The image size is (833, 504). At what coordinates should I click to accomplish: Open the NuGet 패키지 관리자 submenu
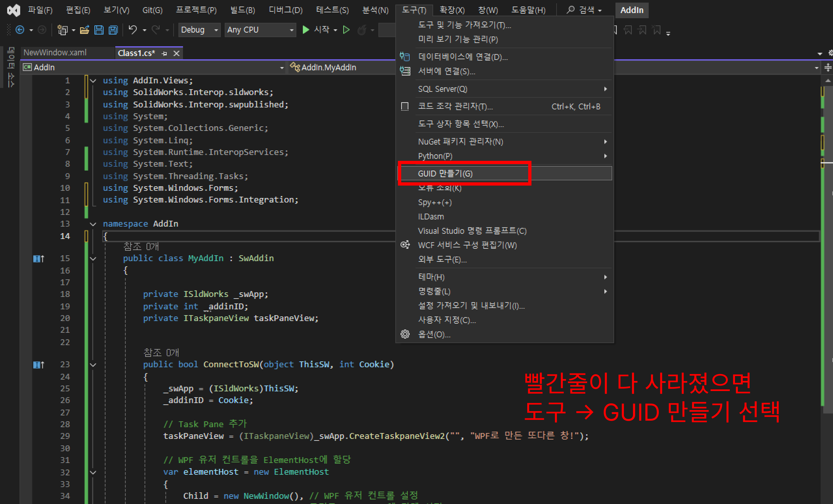(460, 142)
